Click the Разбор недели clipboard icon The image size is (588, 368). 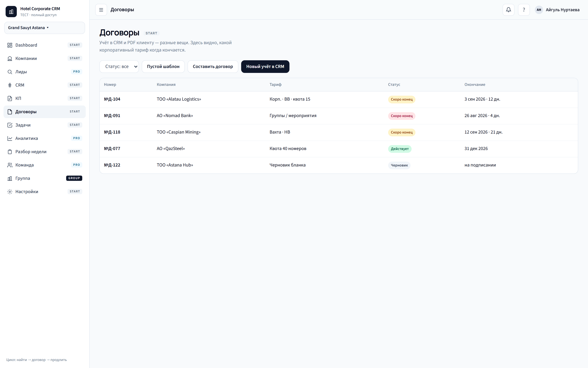tap(10, 152)
